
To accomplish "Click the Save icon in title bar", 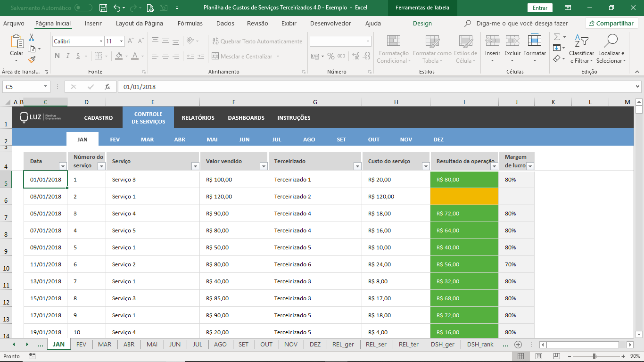I will point(103,8).
